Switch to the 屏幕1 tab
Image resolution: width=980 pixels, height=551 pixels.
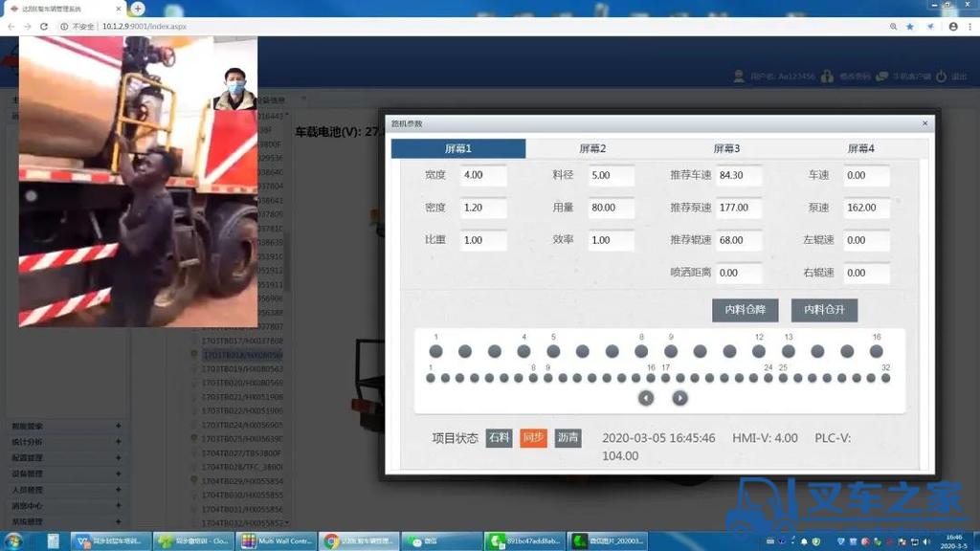pos(458,148)
